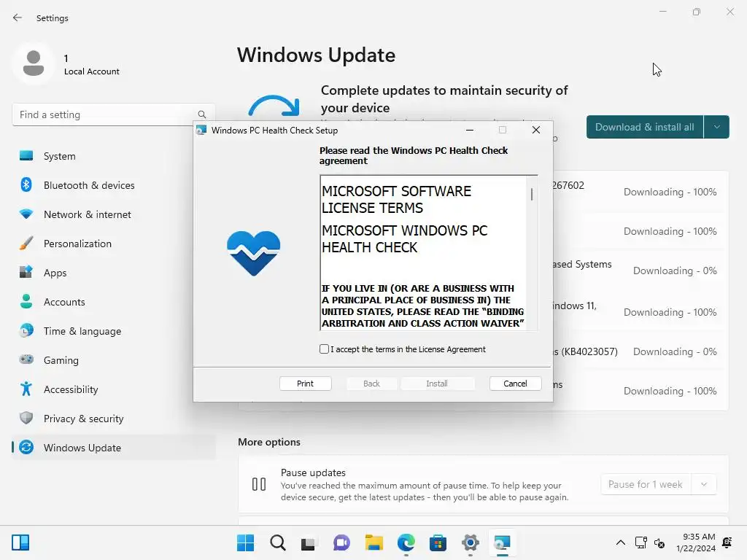This screenshot has width=747, height=560.
Task: Open the Windows Start menu
Action: [245, 542]
